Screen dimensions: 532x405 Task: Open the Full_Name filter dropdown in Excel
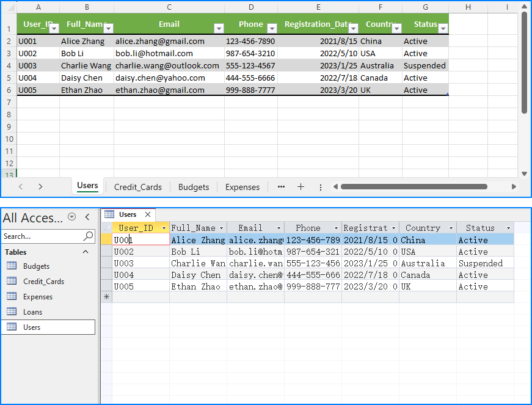(108, 29)
